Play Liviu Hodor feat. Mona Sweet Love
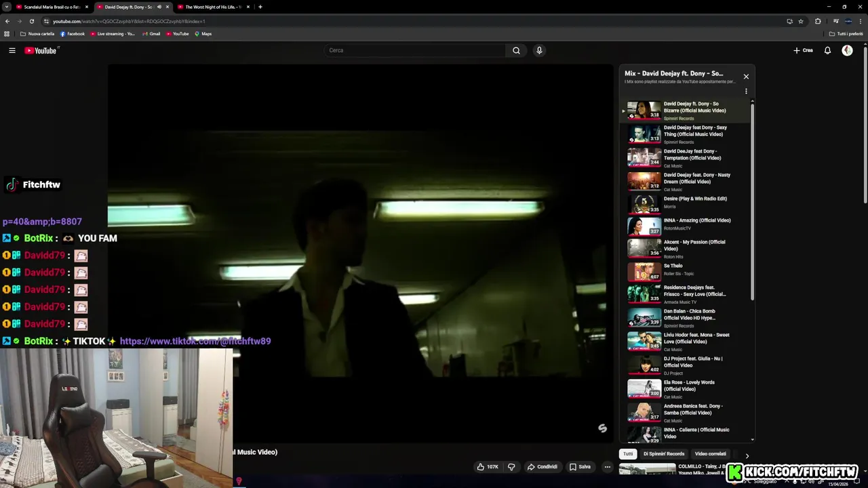This screenshot has height=488, width=868. [x=685, y=342]
